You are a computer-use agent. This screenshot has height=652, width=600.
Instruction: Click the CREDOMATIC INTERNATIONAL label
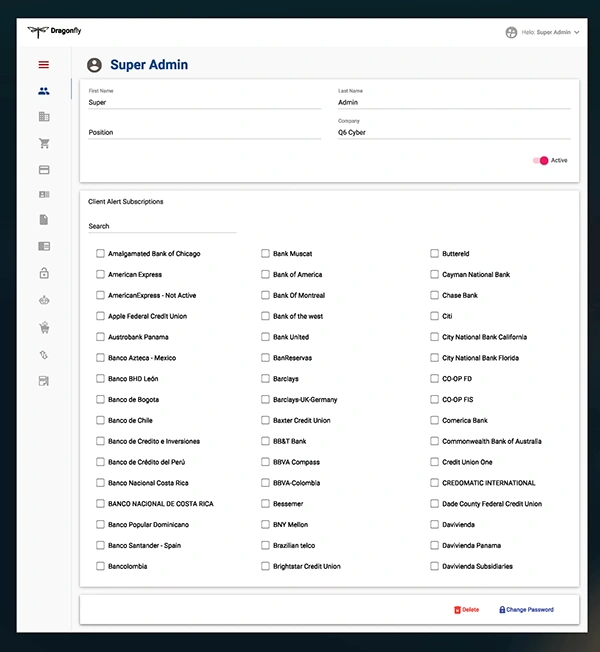pyautogui.click(x=489, y=483)
